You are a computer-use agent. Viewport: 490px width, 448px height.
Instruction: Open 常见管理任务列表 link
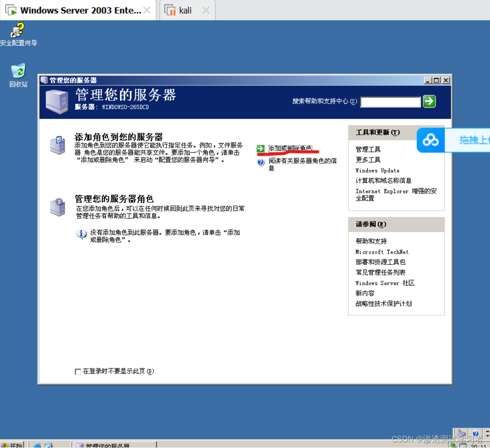(x=380, y=272)
